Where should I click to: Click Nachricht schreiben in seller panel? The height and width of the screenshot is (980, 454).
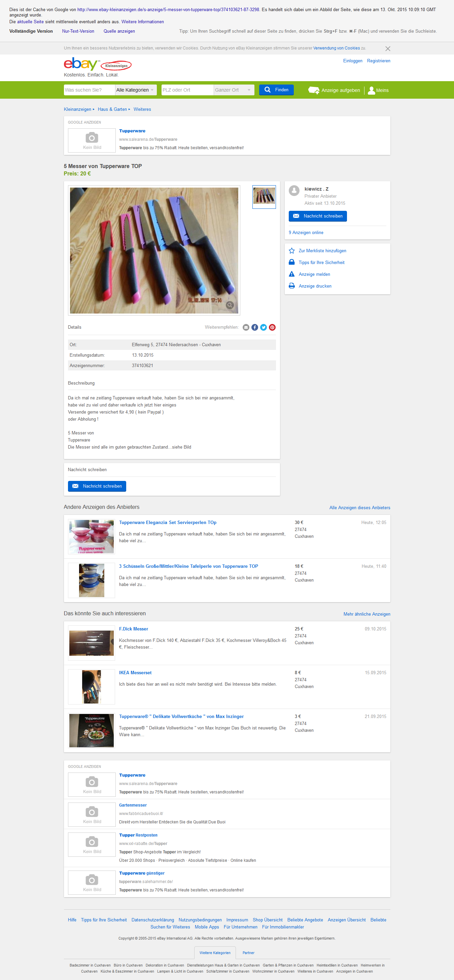(318, 216)
